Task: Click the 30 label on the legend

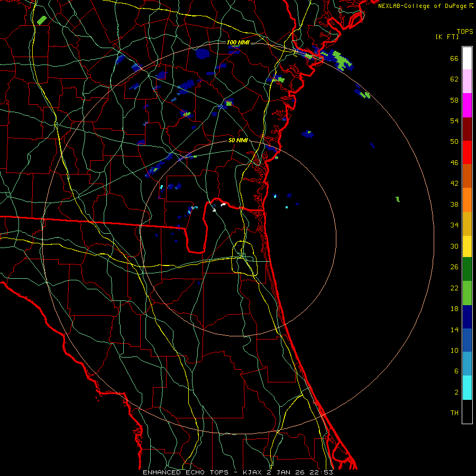Action: (454, 246)
